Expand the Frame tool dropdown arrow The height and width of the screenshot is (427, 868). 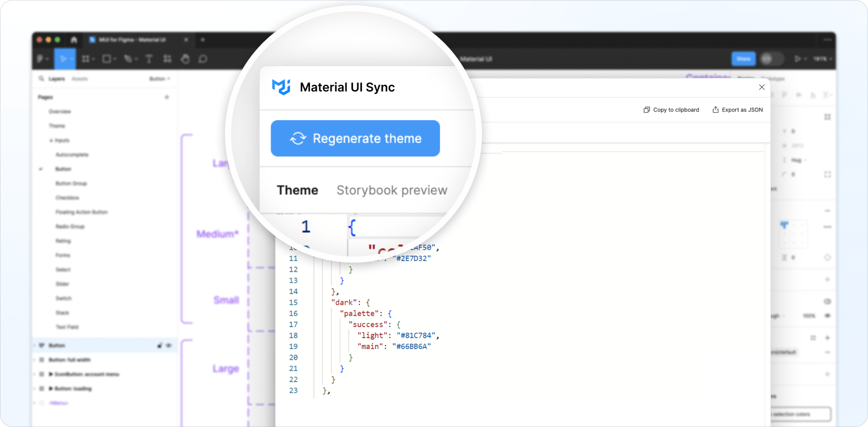(x=94, y=59)
